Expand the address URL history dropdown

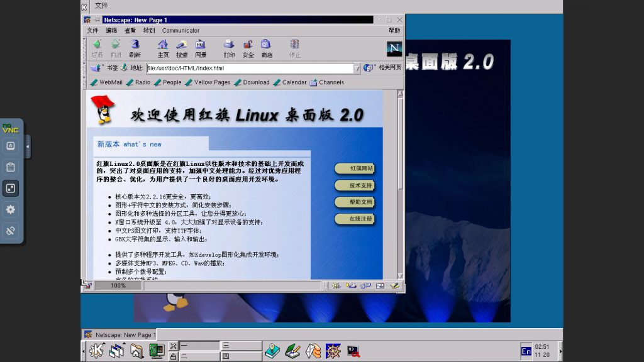pos(357,68)
